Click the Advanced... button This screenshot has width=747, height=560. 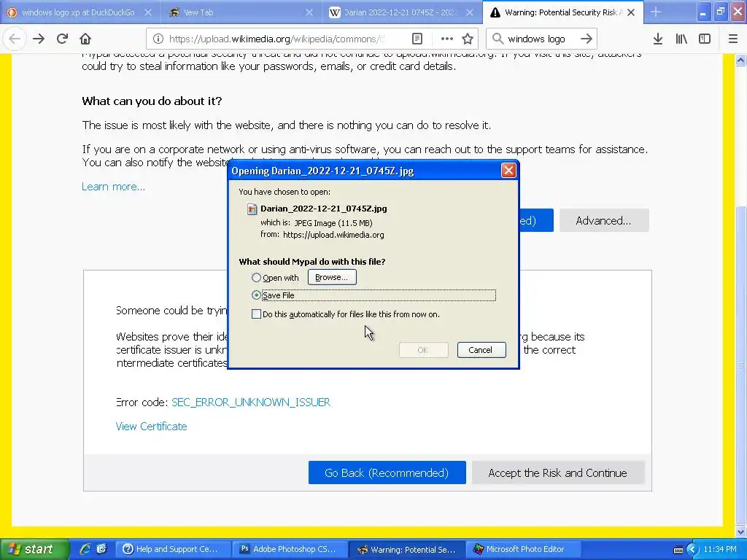click(x=603, y=220)
